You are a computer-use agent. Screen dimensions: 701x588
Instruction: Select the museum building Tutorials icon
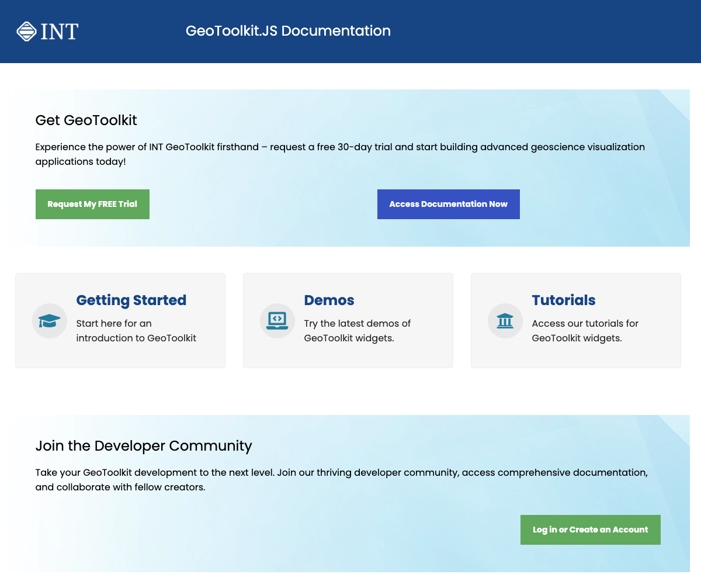pos(505,321)
